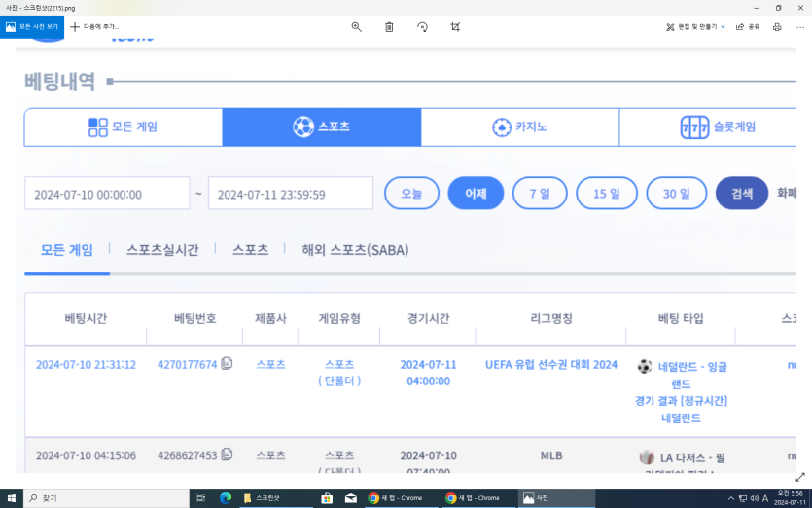Click the end date field 2024-07-11 23:59:59
The height and width of the screenshot is (508, 812).
(291, 194)
